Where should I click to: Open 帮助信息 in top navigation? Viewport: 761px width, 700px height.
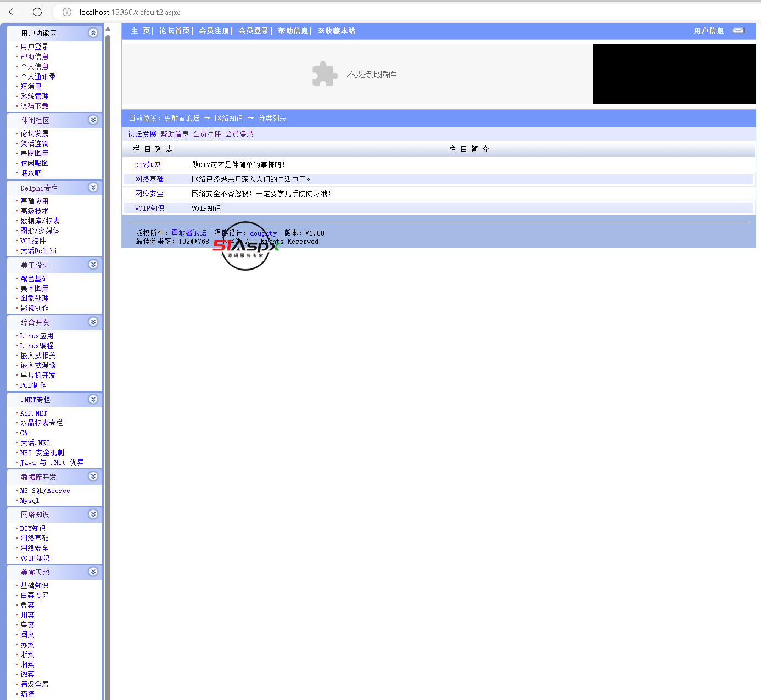coord(293,31)
